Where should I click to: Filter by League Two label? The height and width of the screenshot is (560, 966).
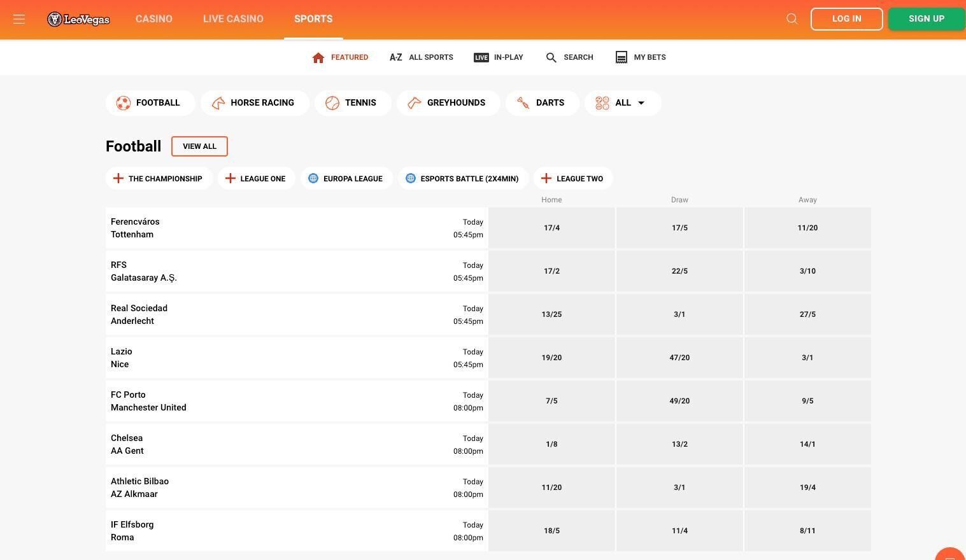pyautogui.click(x=579, y=179)
